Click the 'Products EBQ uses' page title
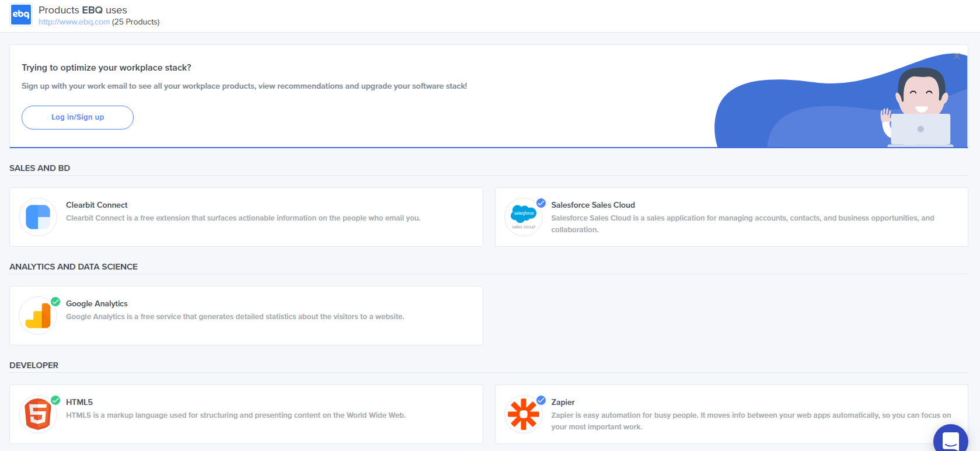The height and width of the screenshot is (451, 980). coord(83,10)
